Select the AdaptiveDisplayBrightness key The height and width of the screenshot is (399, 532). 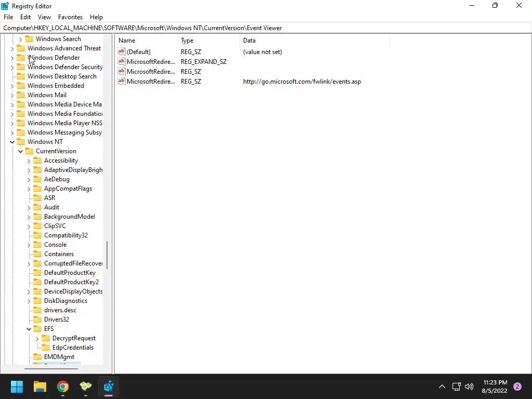tap(73, 170)
